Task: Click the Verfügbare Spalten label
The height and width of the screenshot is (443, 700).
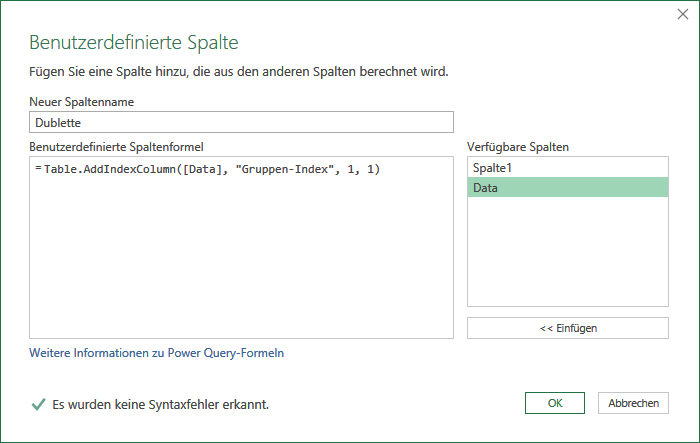Action: click(518, 147)
